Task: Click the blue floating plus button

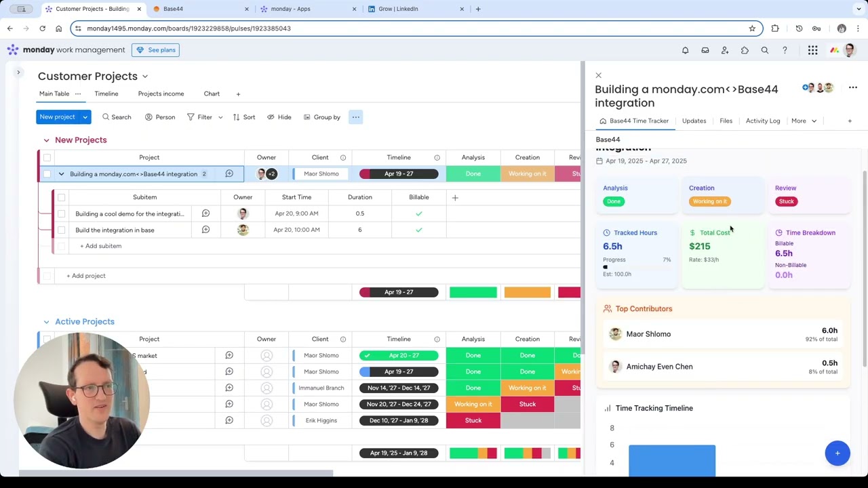Action: [x=837, y=453]
